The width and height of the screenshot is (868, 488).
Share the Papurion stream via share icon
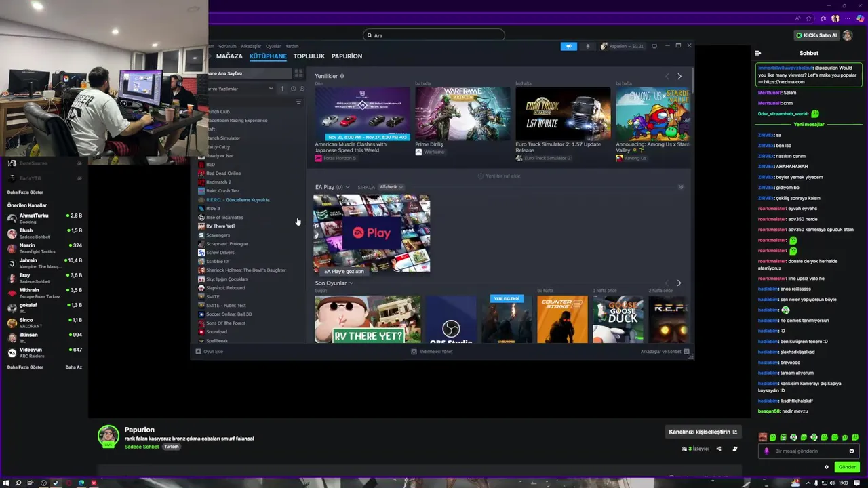coord(719,449)
